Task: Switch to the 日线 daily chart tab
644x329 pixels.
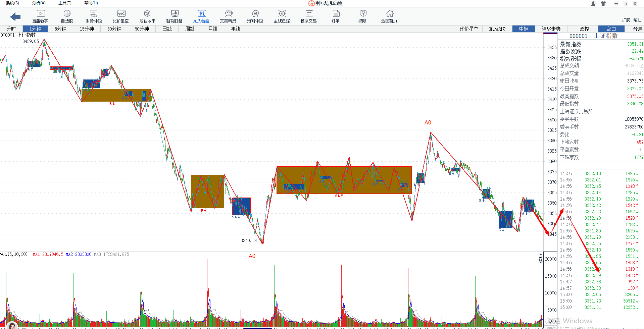Action: pos(167,29)
